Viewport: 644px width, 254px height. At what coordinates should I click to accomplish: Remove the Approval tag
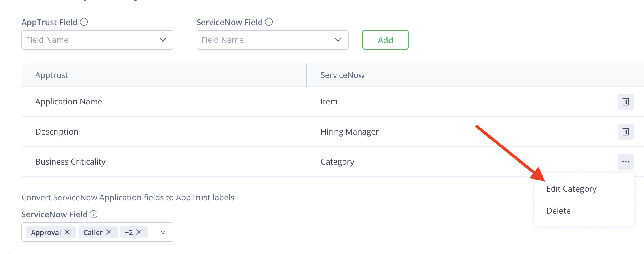(x=67, y=232)
